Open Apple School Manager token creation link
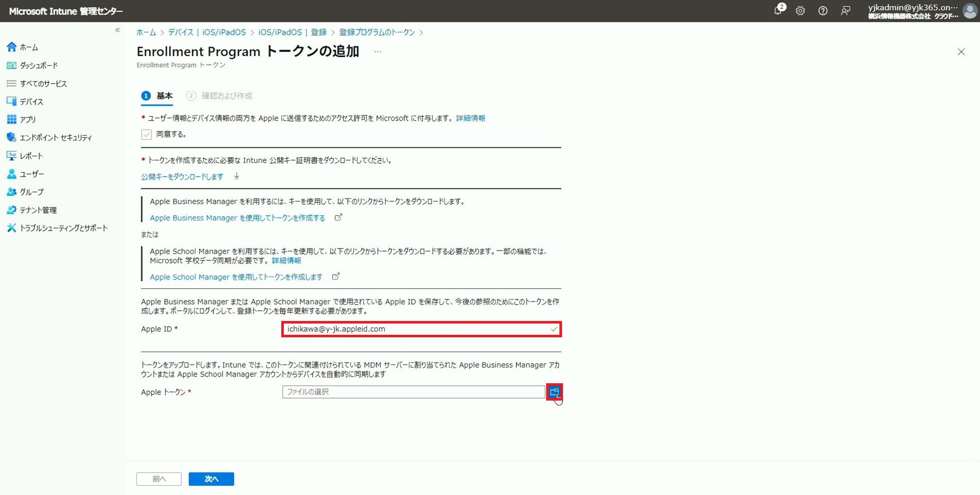 pyautogui.click(x=236, y=277)
